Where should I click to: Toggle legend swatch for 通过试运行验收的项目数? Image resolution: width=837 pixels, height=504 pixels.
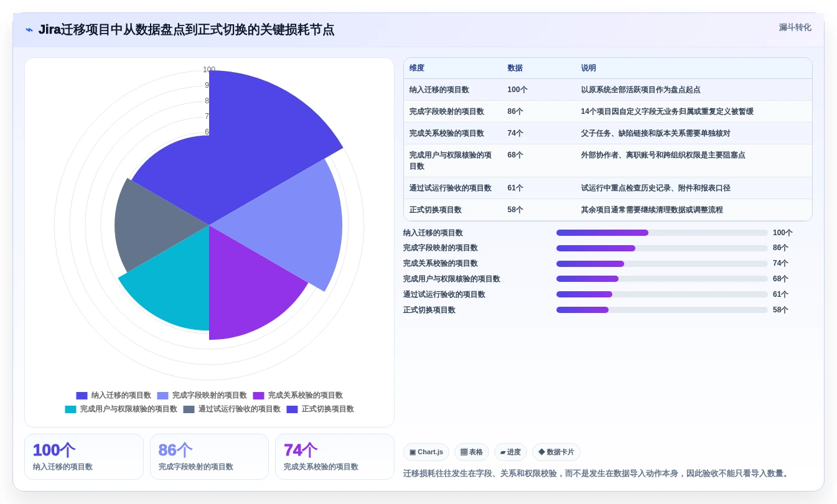[x=189, y=409]
